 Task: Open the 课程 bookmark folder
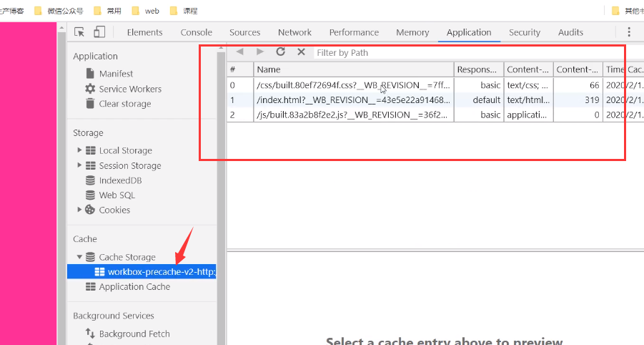(184, 11)
